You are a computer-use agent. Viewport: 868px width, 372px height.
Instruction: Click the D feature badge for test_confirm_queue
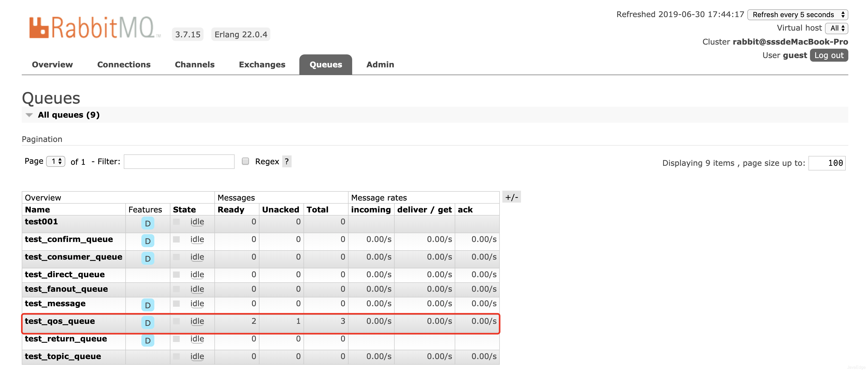click(x=148, y=241)
